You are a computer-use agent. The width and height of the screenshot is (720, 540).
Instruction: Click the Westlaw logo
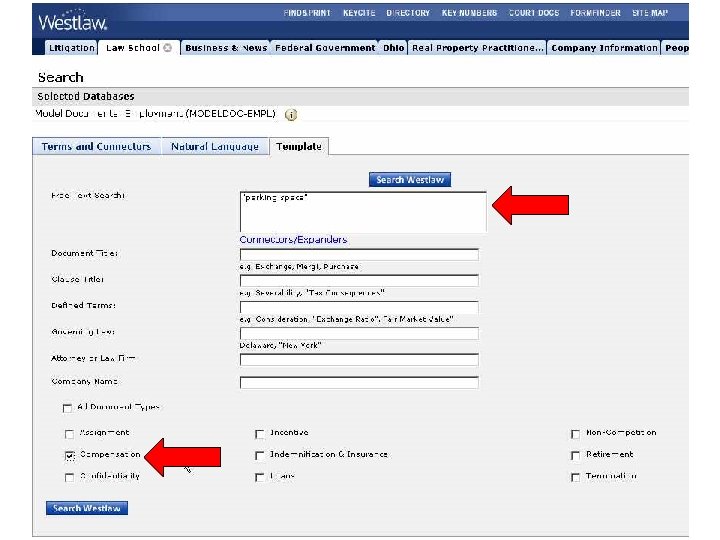(x=73, y=22)
